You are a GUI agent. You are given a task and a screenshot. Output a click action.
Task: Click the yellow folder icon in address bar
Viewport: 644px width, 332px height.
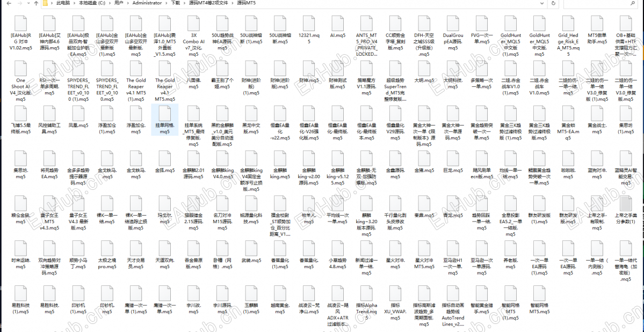click(45, 3)
